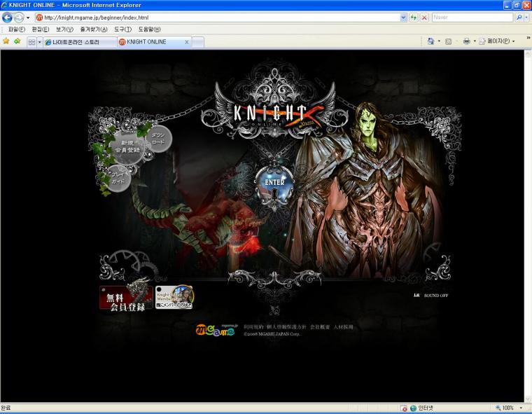This screenshot has height=414, width=532.
Task: Switch to the 나이트온라인 스토리 tab
Action: tap(80, 42)
